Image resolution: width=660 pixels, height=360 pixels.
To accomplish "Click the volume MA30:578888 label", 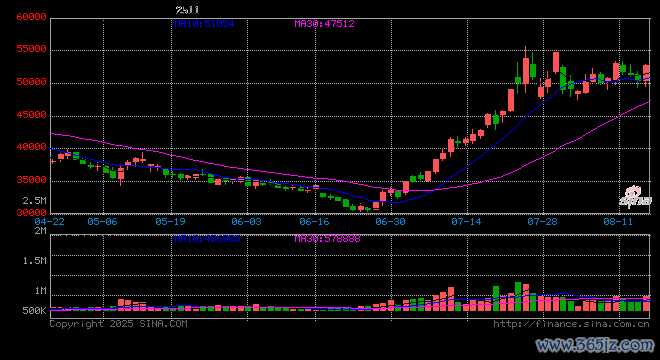I will click(x=327, y=239).
